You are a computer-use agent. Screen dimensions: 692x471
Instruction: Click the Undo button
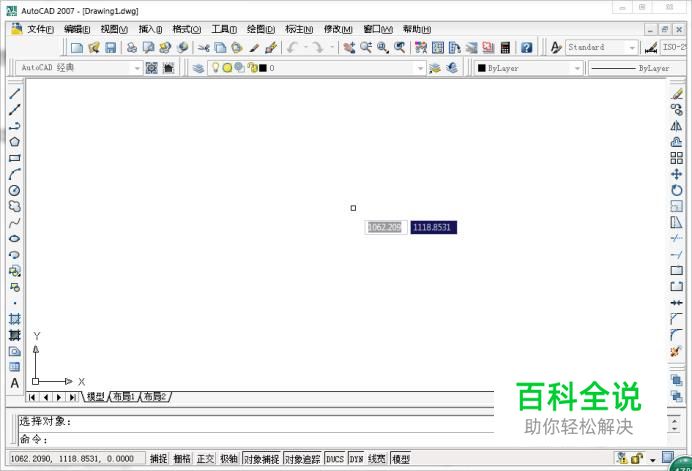[x=292, y=47]
